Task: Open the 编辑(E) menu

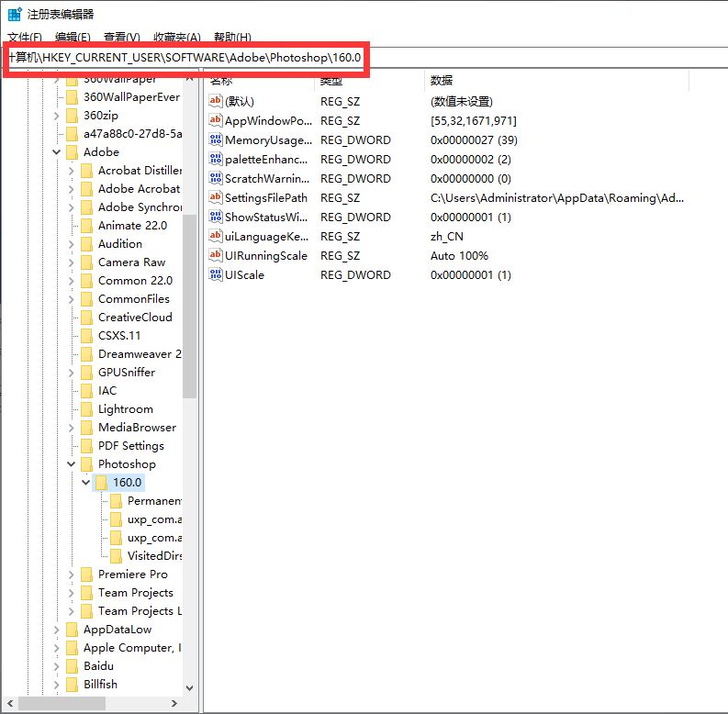Action: 73,37
